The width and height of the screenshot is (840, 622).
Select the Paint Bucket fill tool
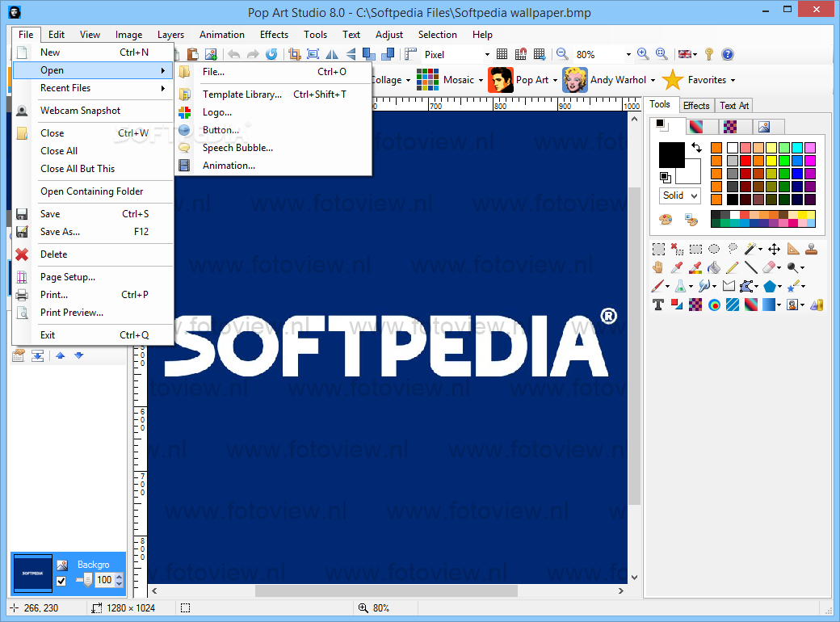(x=713, y=267)
